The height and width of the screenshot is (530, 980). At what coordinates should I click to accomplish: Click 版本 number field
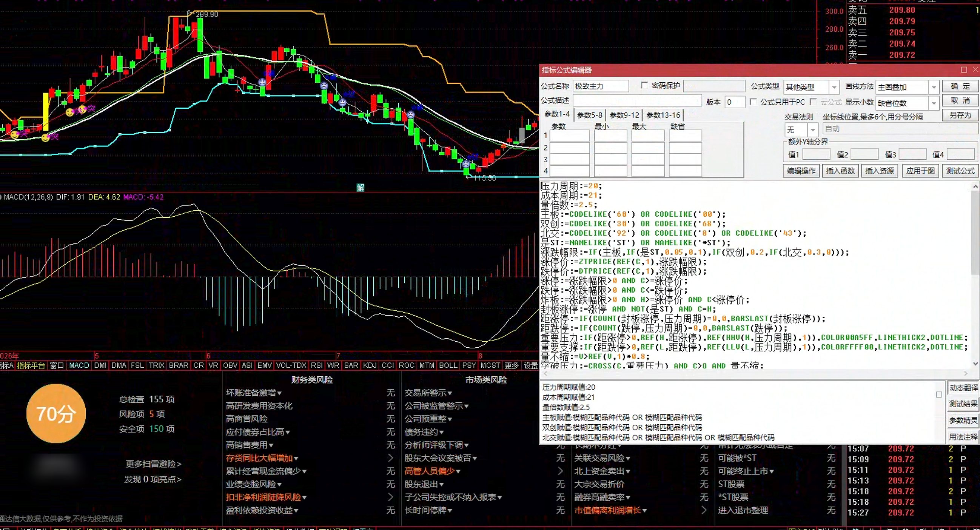pos(735,102)
